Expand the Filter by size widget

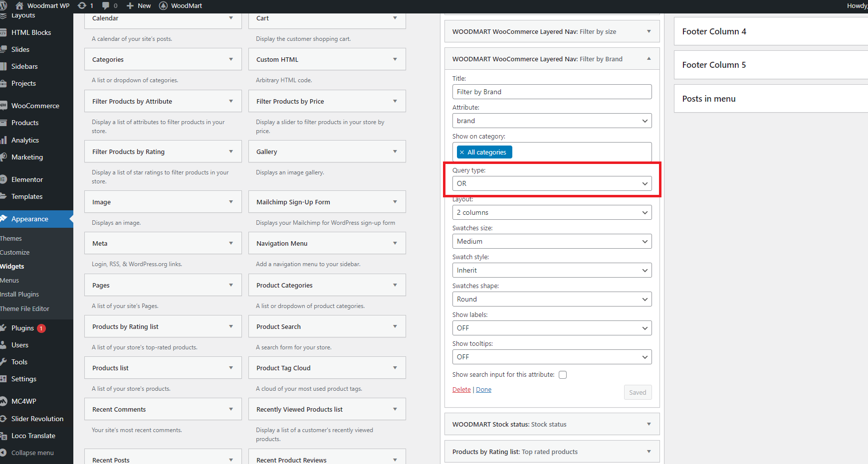click(649, 31)
